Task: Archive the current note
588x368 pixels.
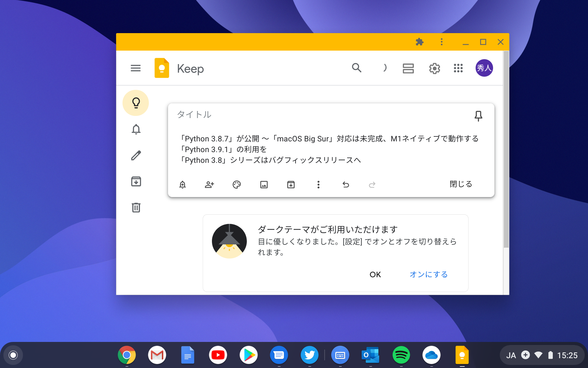Action: pos(291,185)
